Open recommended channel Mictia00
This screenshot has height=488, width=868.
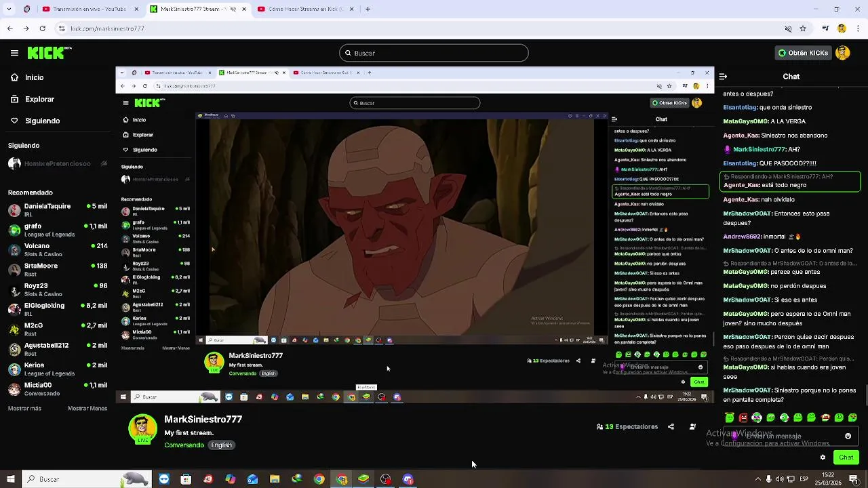point(58,388)
